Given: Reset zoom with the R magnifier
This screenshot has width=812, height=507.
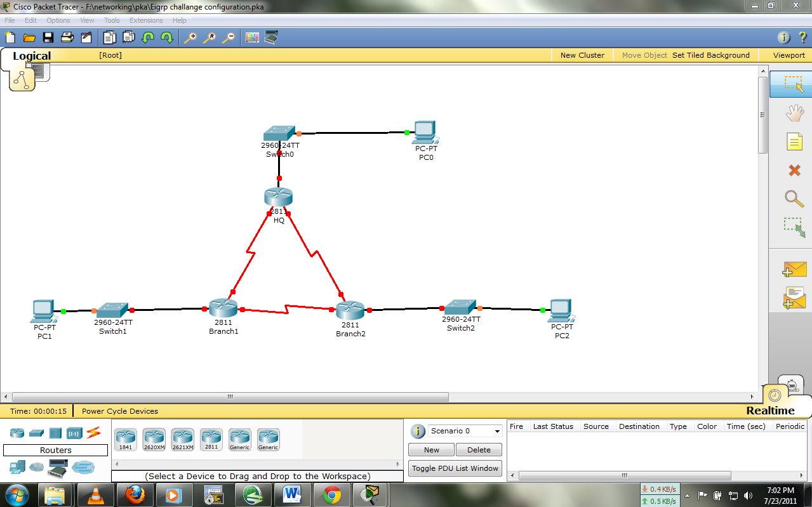Looking at the screenshot, I should point(209,37).
